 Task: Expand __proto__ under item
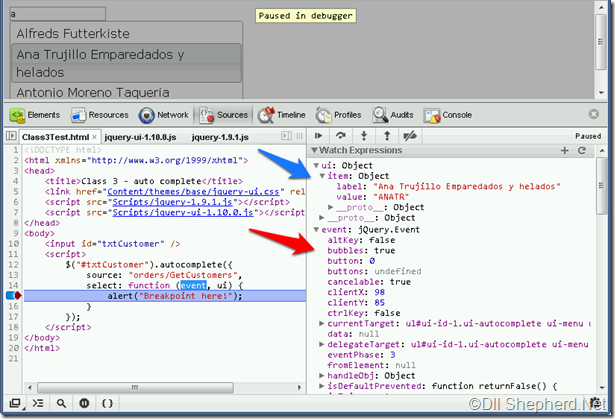(x=331, y=207)
